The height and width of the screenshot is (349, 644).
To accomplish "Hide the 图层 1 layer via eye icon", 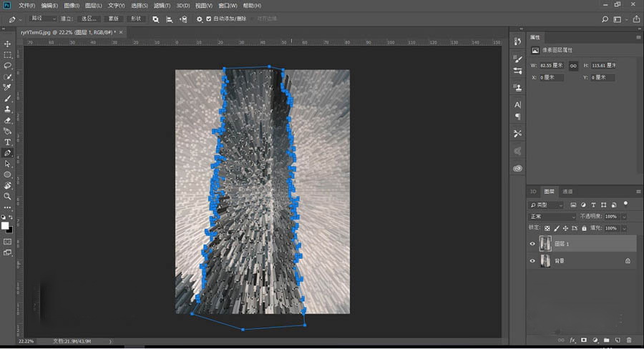I will pos(532,244).
